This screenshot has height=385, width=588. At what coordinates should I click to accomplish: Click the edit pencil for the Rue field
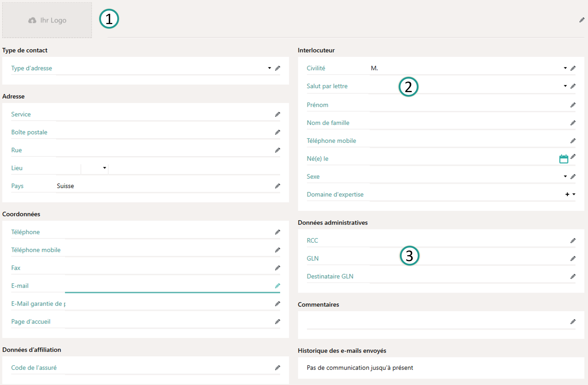pos(277,150)
